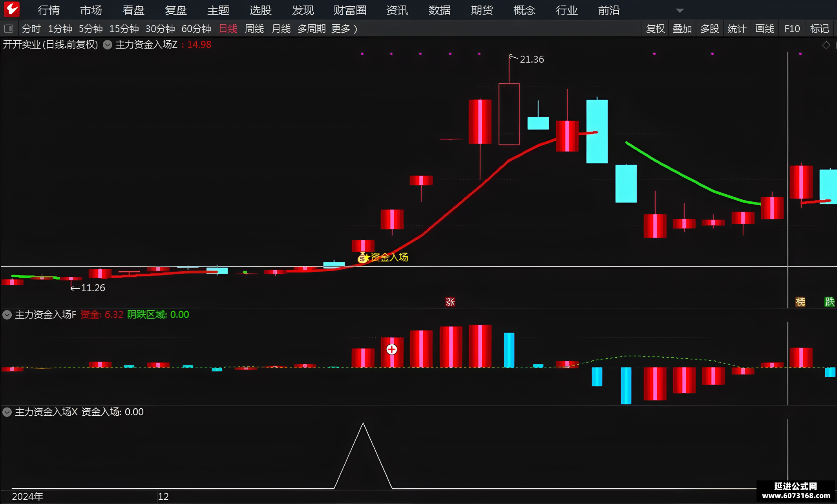Click the 资金入场 money bag marker
The height and width of the screenshot is (504, 837).
click(362, 258)
